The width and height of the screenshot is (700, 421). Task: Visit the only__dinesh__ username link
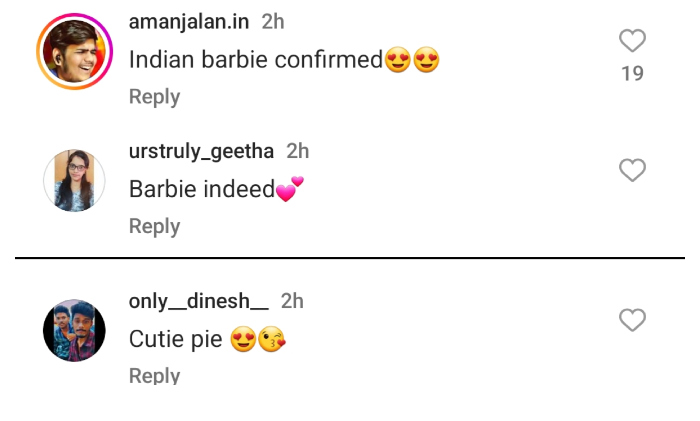pyautogui.click(x=198, y=301)
